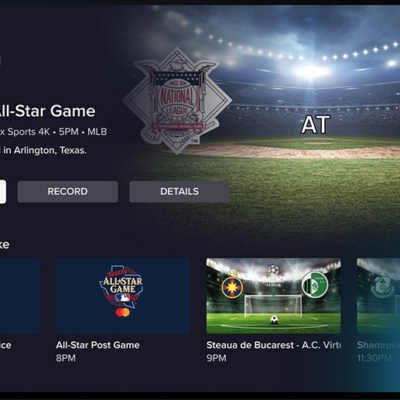Click the Steaua red-and-blue star crest
Viewport: 400px width, 400px height.
click(232, 287)
